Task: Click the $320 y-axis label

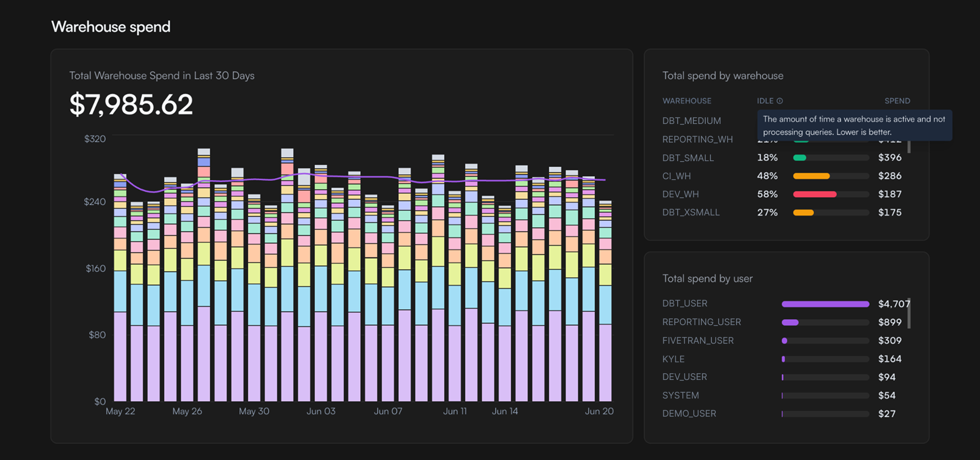Action: point(95,139)
